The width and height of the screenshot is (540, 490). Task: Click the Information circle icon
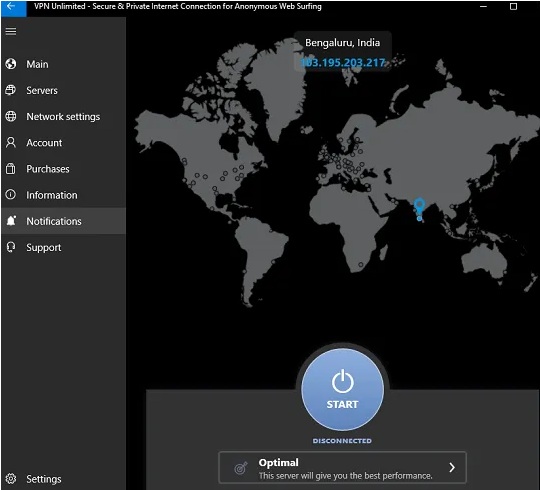(x=11, y=195)
